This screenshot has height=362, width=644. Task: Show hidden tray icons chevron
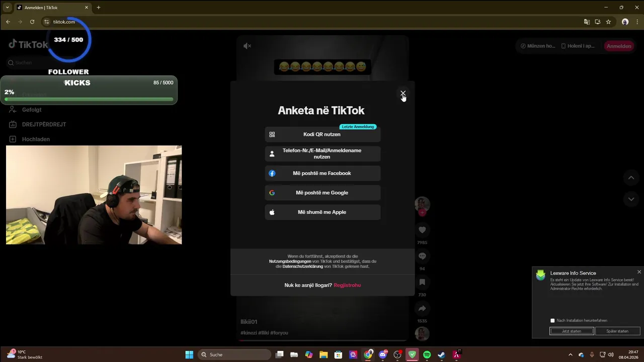[571, 355]
